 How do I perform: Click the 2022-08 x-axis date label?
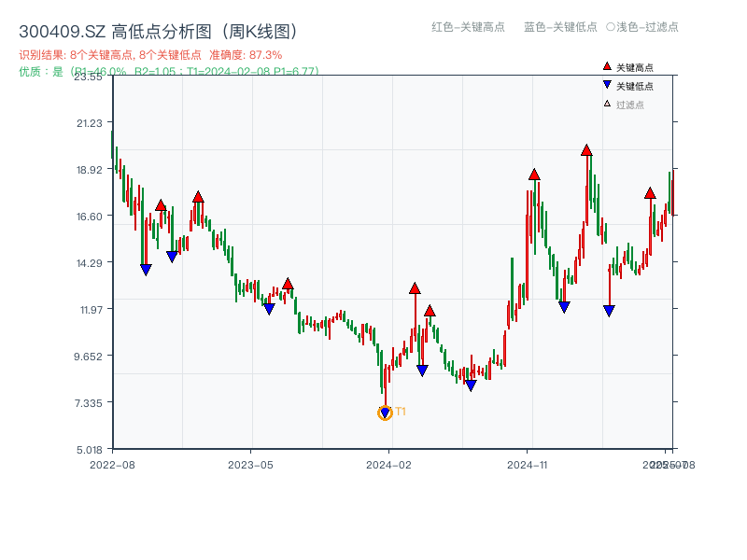coord(112,464)
